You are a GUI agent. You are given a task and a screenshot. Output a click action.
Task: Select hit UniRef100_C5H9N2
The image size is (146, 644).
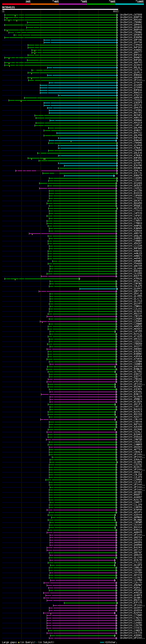tap(131, 22)
